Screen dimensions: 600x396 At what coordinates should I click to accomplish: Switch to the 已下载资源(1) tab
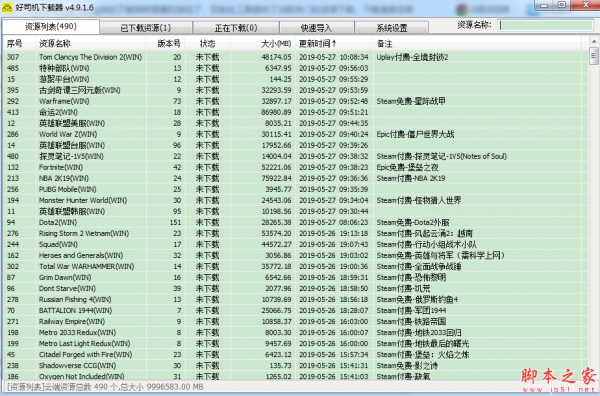pyautogui.click(x=146, y=28)
